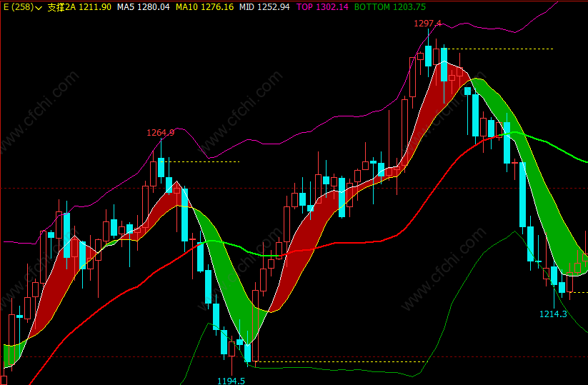Click the MID 1252.94 readout
Viewport: 588px width, 385px height.
[x=264, y=7]
